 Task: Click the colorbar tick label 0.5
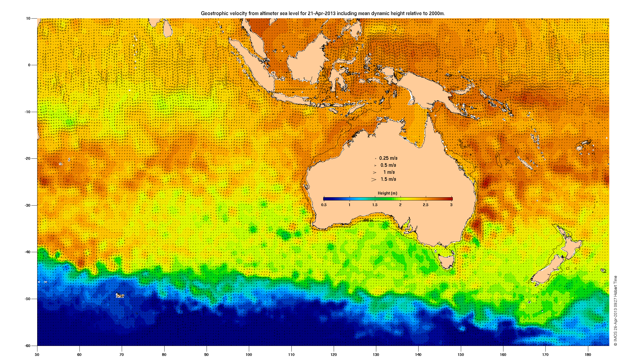tap(324, 205)
